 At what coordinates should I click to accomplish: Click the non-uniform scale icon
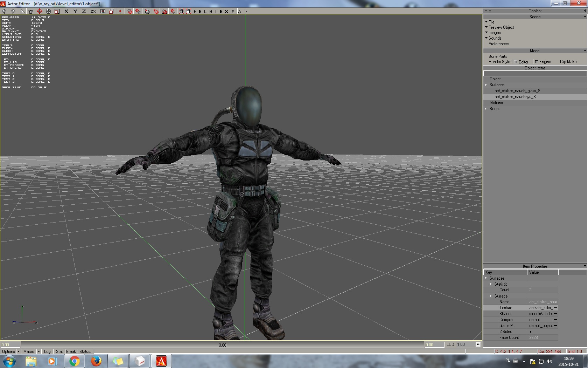103,11
